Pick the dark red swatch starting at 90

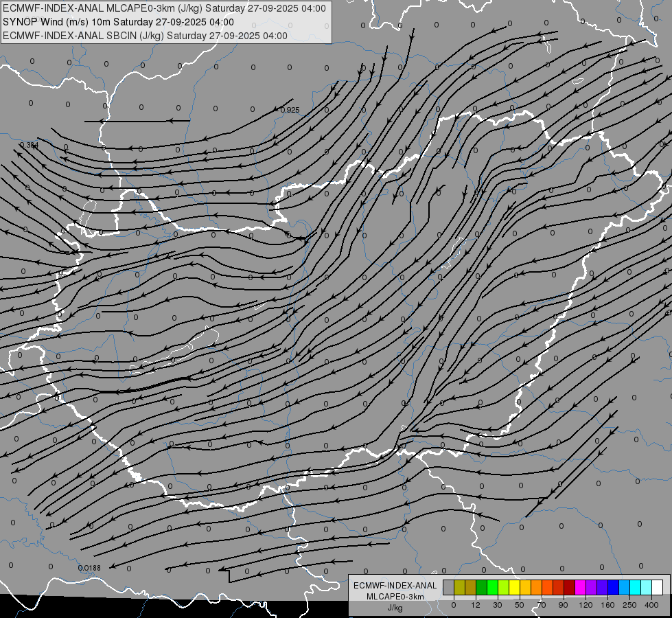click(570, 587)
